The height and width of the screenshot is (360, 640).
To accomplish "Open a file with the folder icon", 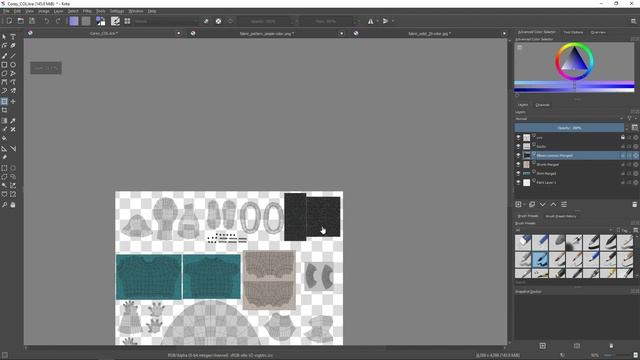I will [x=20, y=21].
